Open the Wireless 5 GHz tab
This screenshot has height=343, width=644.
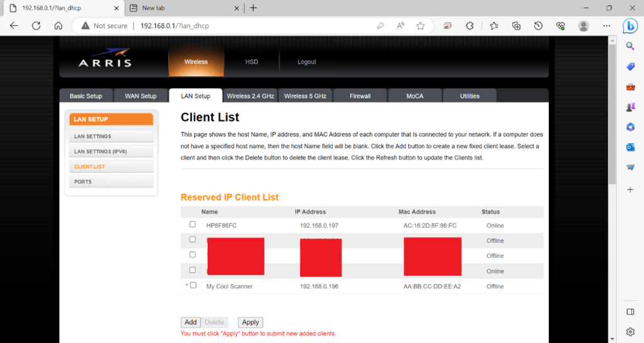[305, 96]
